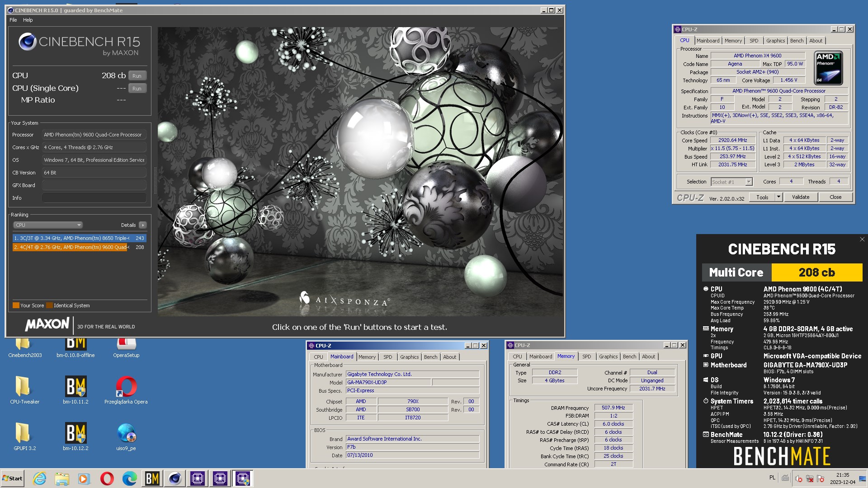Launch the bm-10.11.2 BenchMate shortcut
This screenshot has height=488, width=868.
click(x=75, y=390)
